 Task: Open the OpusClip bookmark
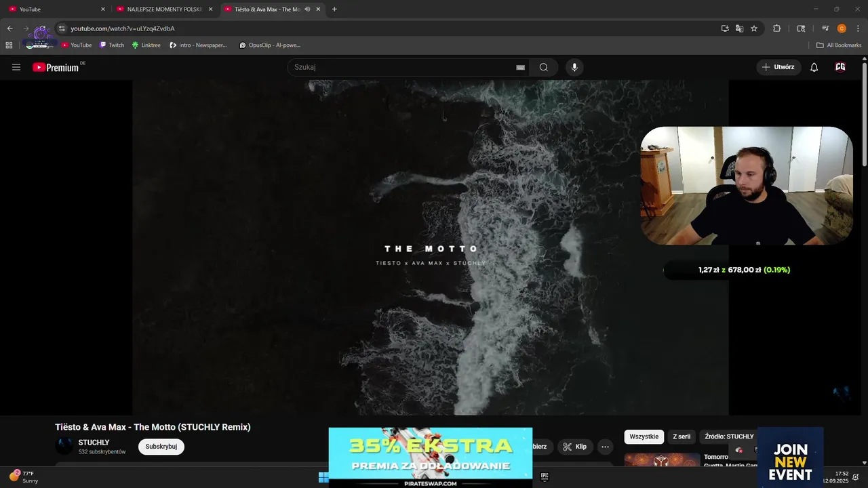[x=269, y=45]
